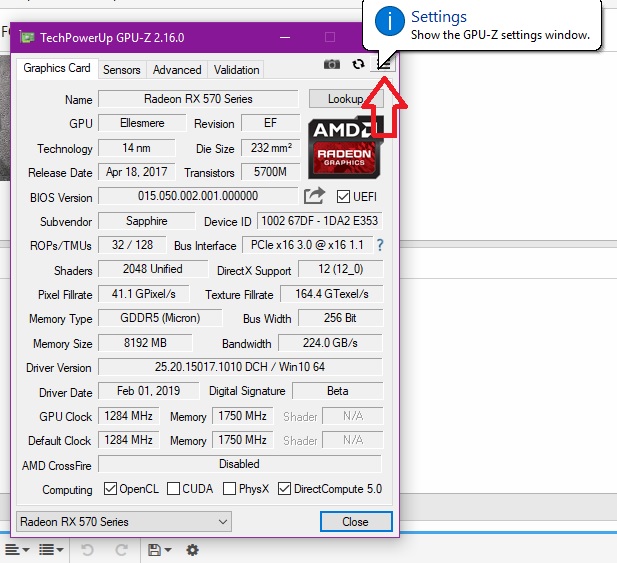Select the Technology value 14 nm
The width and height of the screenshot is (617, 563).
pyautogui.click(x=137, y=148)
